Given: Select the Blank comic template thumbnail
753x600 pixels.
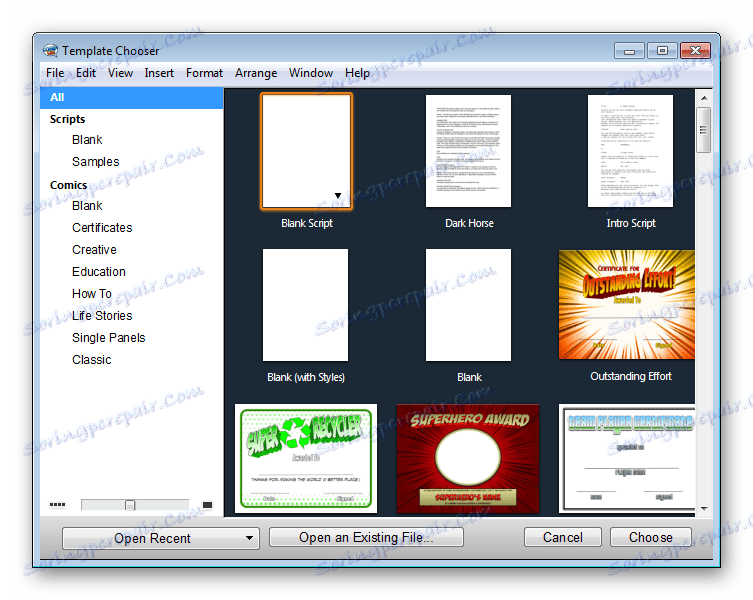Looking at the screenshot, I should tap(468, 305).
